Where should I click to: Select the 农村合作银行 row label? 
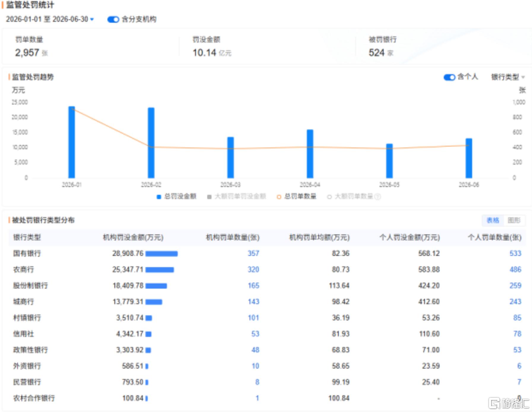coord(34,398)
